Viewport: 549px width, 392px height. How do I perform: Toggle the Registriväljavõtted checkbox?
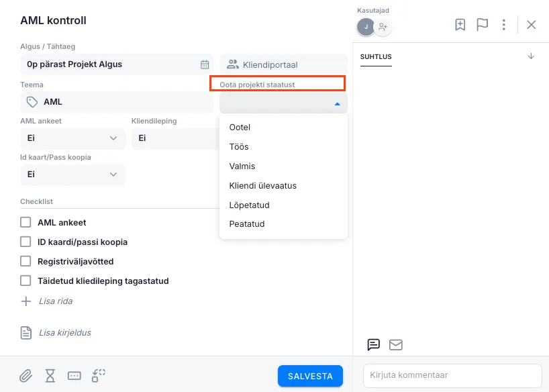pyautogui.click(x=26, y=261)
